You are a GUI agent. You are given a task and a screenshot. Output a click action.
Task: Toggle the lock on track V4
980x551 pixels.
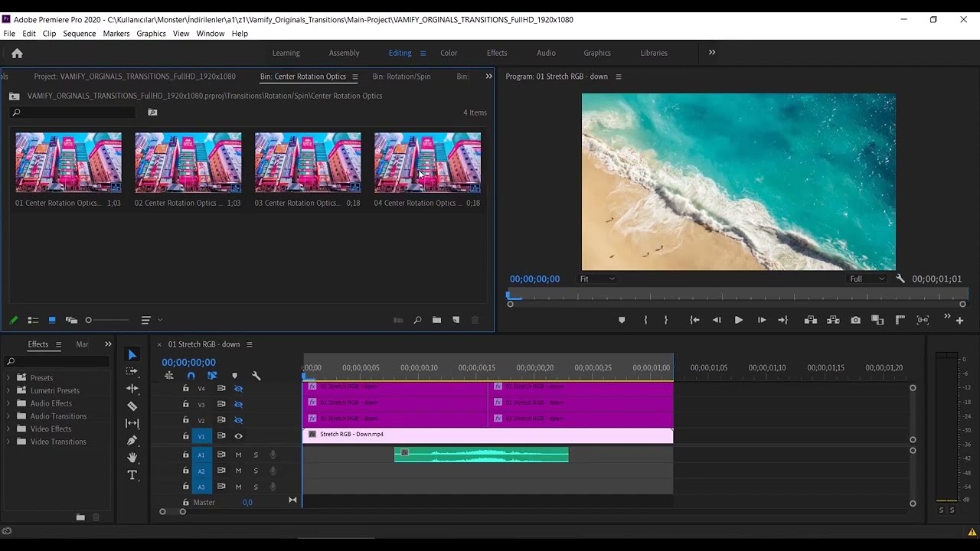coord(185,388)
